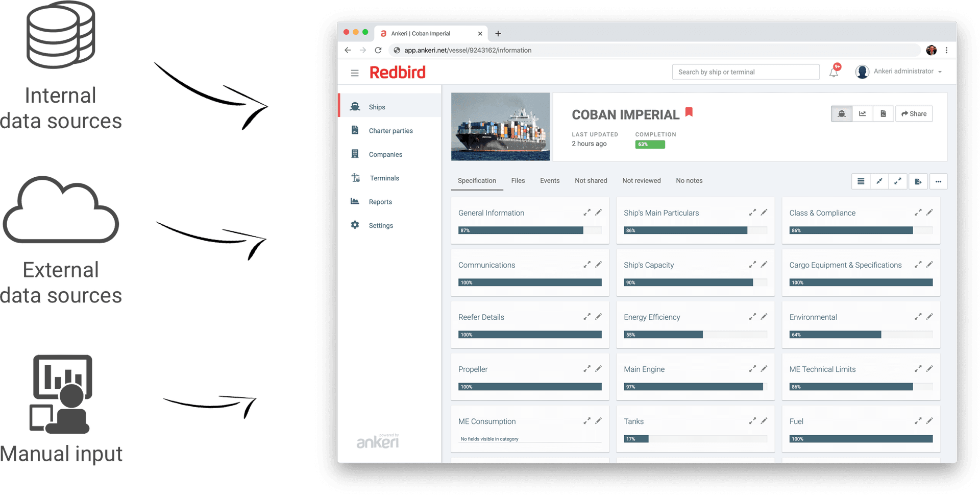The image size is (980, 495).
Task: Expand the General Information card
Action: [587, 213]
